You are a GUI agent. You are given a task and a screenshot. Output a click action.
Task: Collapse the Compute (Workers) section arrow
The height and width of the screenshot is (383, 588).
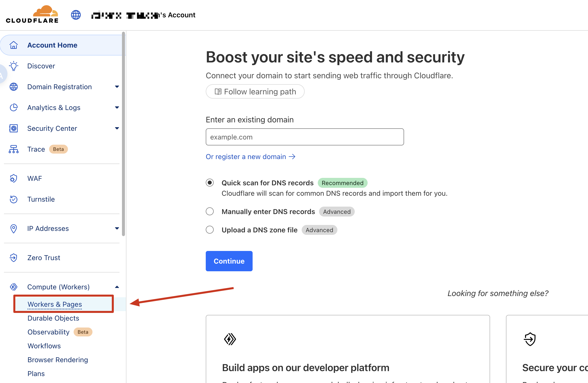117,287
